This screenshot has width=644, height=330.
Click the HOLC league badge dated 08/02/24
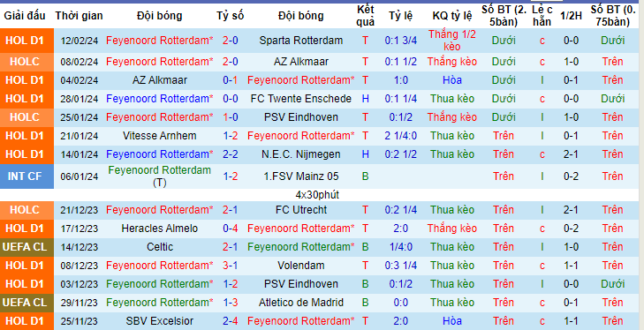[27, 62]
